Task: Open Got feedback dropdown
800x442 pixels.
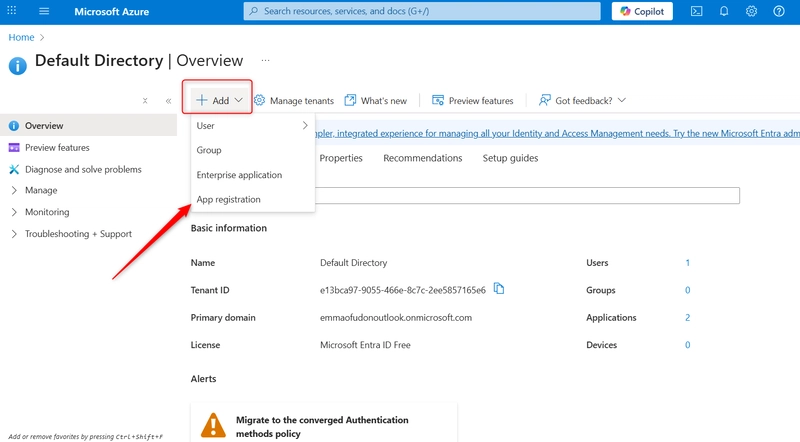Action: coord(582,101)
